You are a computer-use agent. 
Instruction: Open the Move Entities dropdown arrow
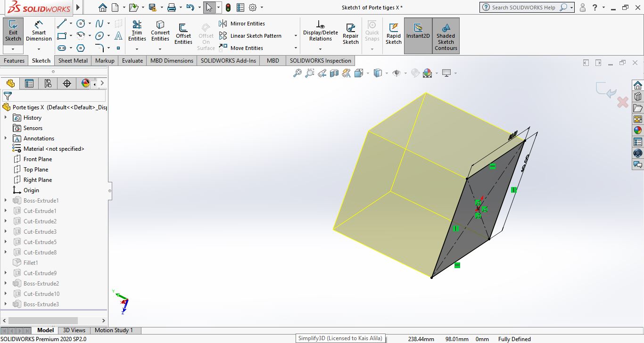point(296,48)
